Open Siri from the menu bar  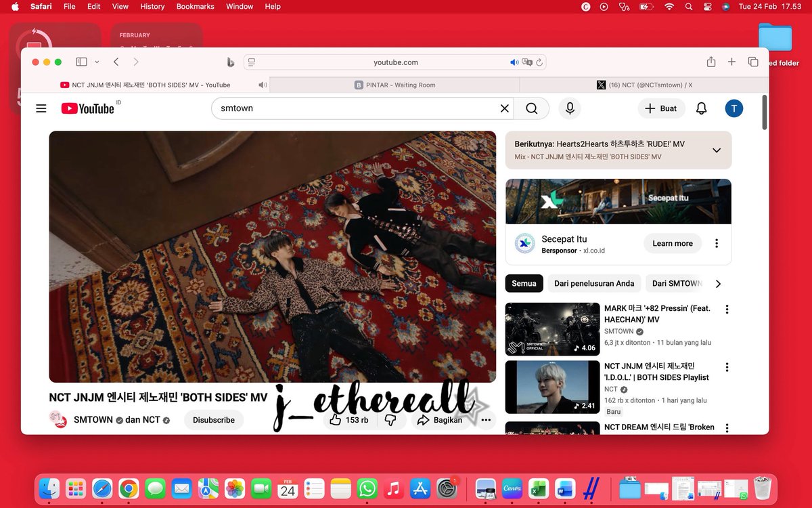725,6
